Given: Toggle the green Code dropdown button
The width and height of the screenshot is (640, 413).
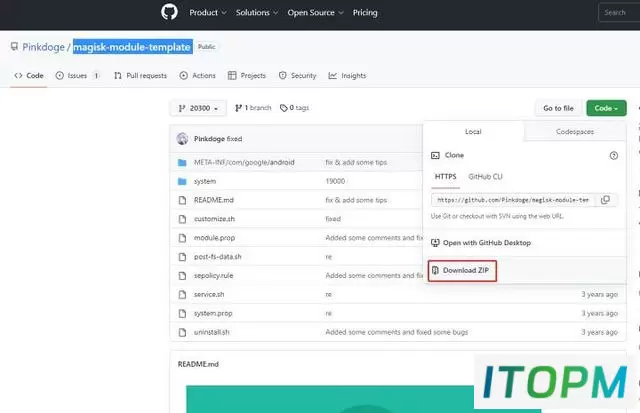Looking at the screenshot, I should pos(606,108).
